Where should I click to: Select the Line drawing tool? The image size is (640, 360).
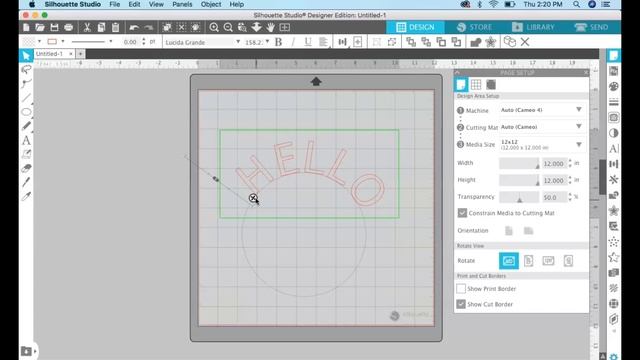pyautogui.click(x=27, y=98)
